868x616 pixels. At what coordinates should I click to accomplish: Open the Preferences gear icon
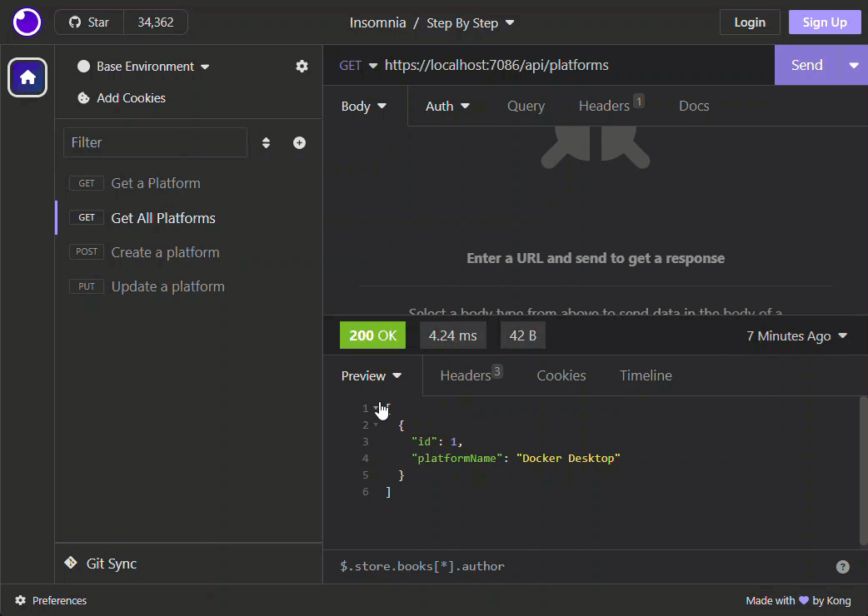tap(21, 600)
